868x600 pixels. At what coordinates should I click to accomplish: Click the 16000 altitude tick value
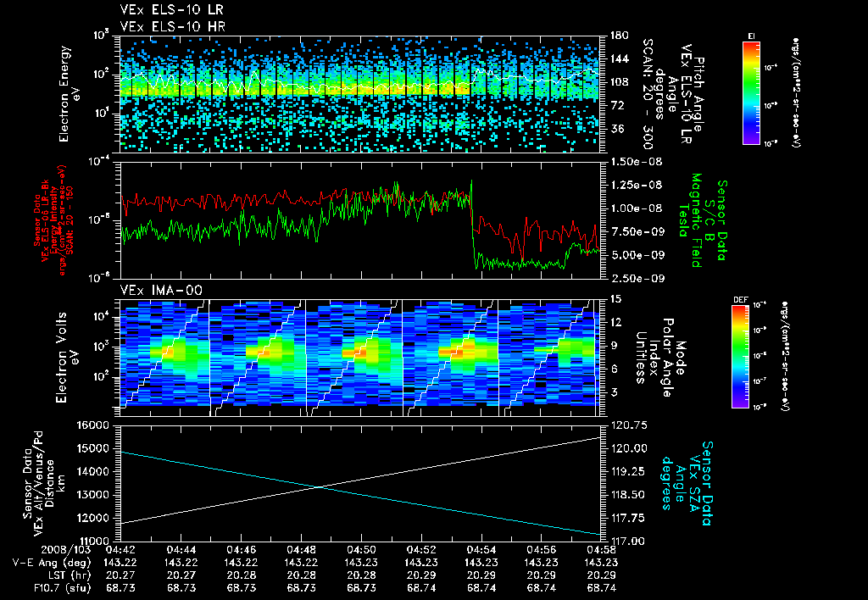(93, 425)
